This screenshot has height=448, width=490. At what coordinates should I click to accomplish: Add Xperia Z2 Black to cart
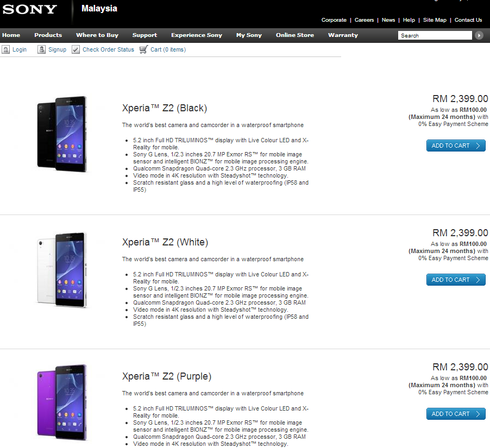click(x=456, y=146)
